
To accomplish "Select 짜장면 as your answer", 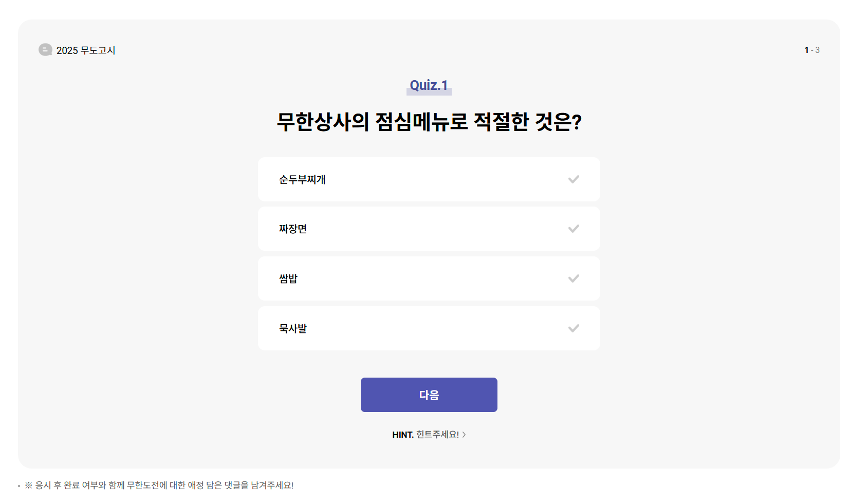I will pyautogui.click(x=429, y=229).
